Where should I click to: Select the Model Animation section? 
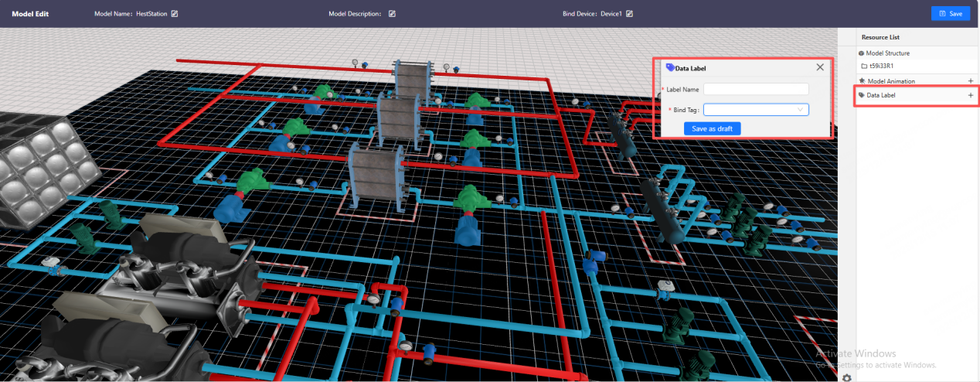pyautogui.click(x=890, y=81)
